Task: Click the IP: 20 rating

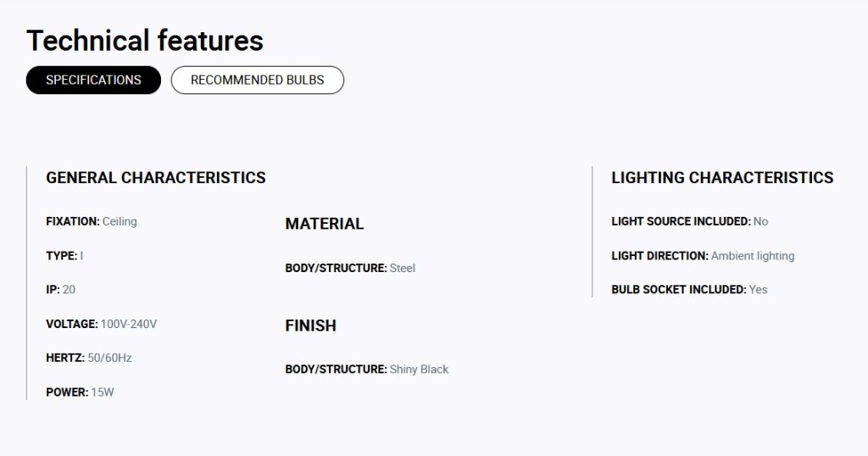Action: coord(60,289)
